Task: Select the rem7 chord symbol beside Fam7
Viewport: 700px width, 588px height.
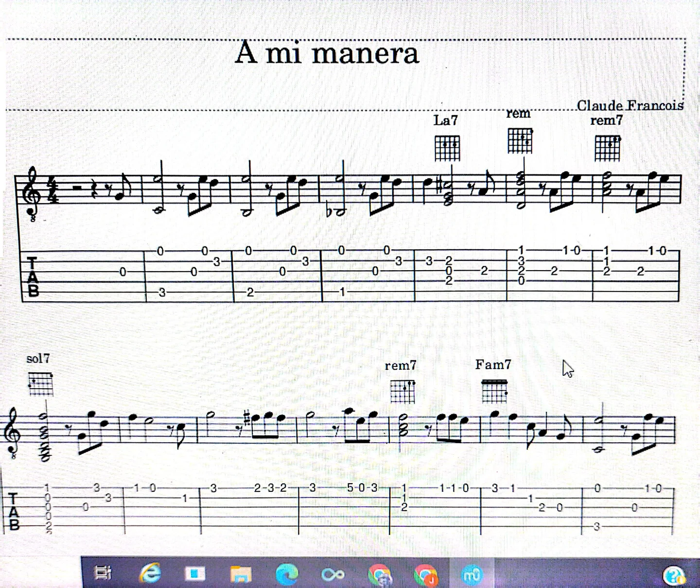Action: click(x=401, y=365)
